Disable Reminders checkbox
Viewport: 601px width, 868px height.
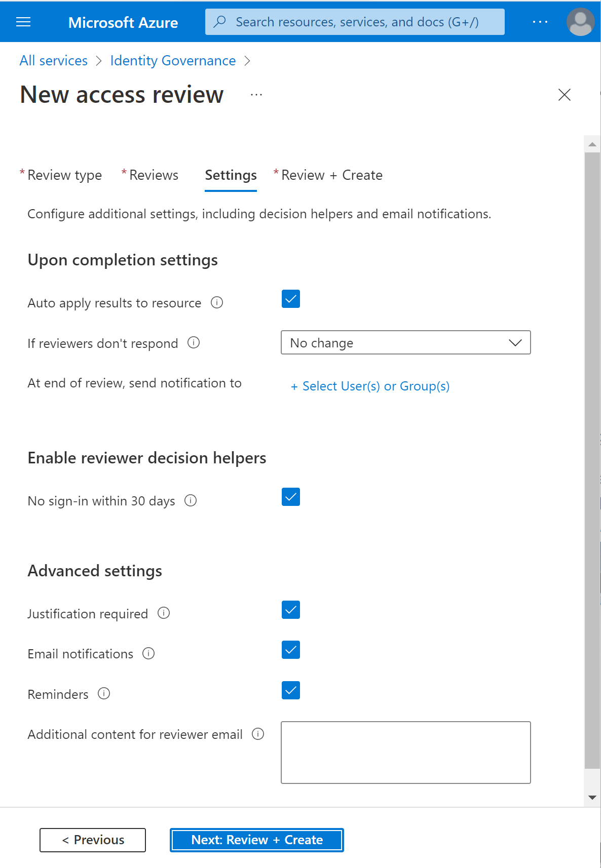(291, 690)
